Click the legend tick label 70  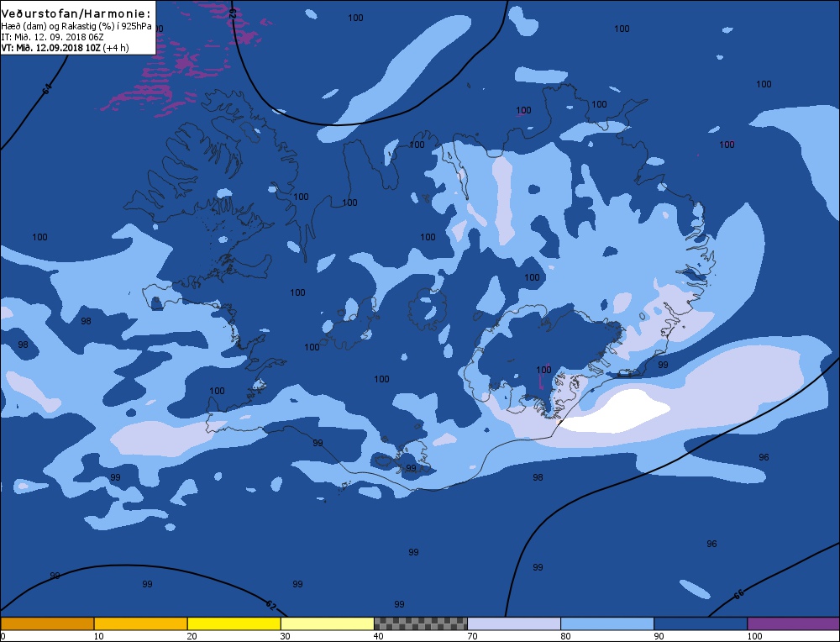(x=472, y=636)
